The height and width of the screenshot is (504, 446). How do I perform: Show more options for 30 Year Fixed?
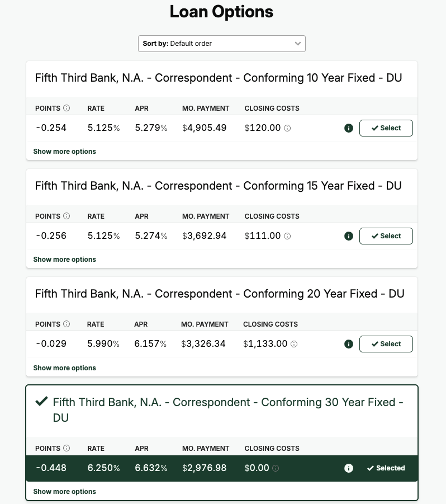[64, 492]
